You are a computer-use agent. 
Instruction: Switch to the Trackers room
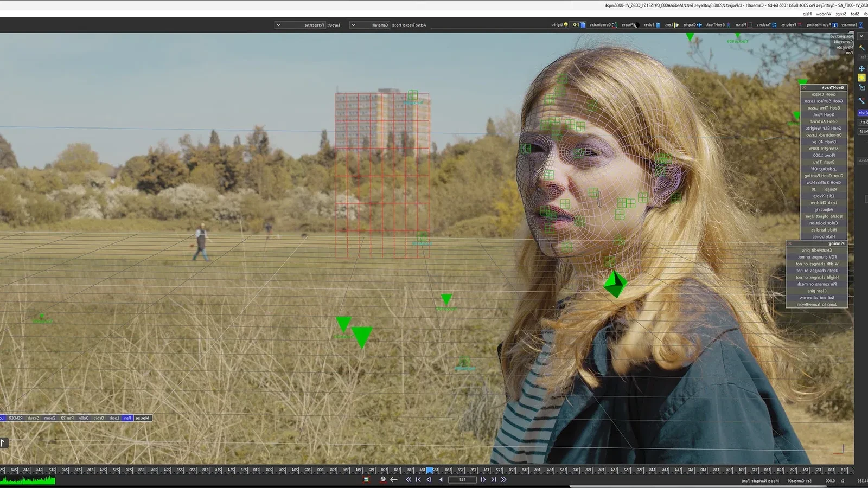coord(767,25)
